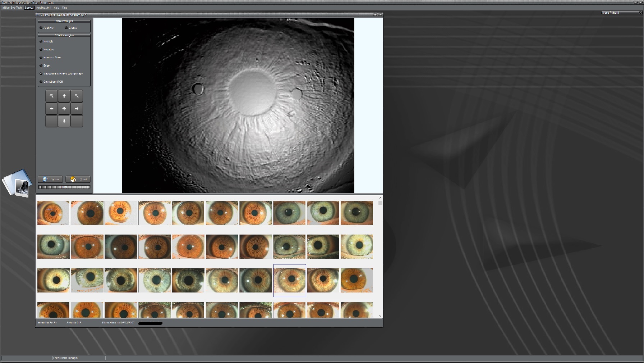Viewport: 644px width, 363px height.
Task: Open the Fine menu
Action: pos(65,8)
